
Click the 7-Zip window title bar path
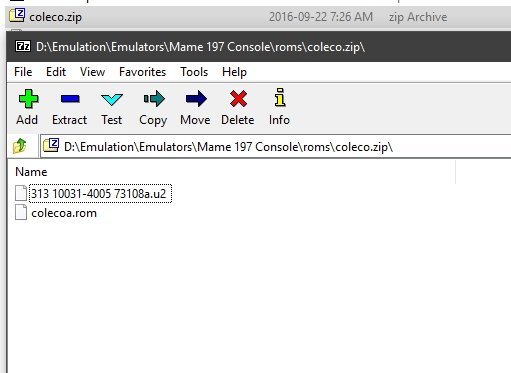click(200, 47)
